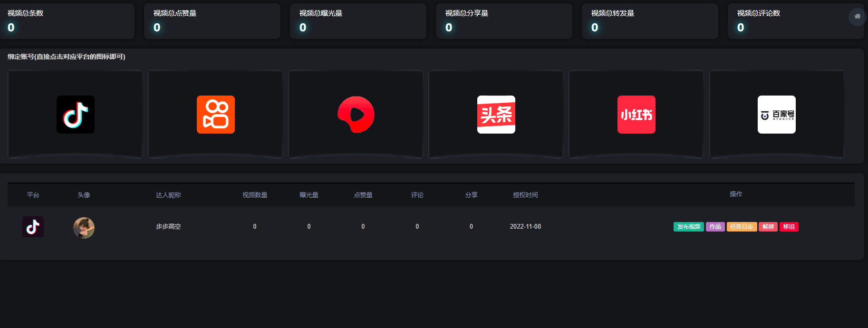The height and width of the screenshot is (328, 868).
Task: Click the 操作 column header
Action: point(736,194)
